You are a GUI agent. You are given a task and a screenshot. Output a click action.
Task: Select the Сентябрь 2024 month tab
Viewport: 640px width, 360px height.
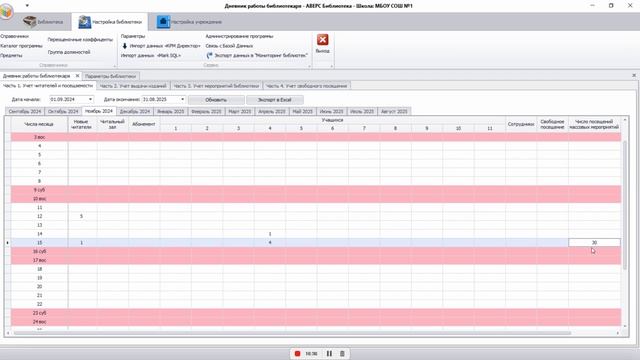pos(25,111)
